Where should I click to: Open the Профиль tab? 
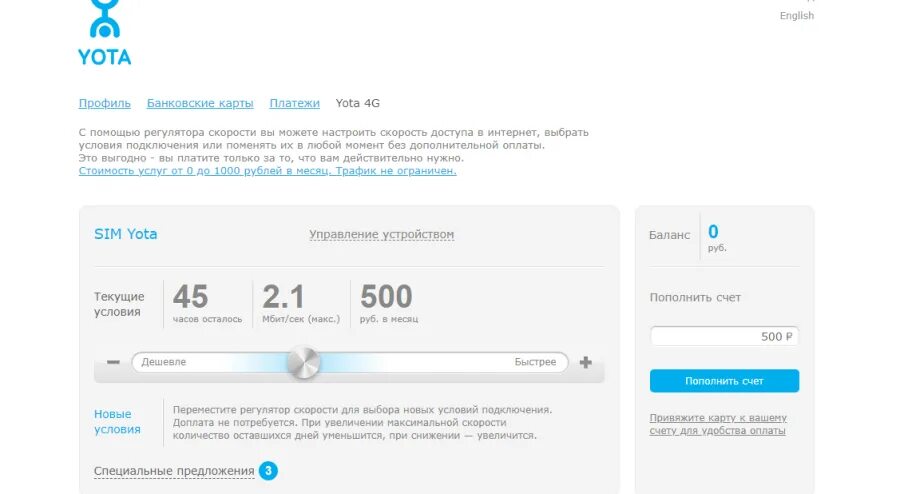tap(104, 103)
